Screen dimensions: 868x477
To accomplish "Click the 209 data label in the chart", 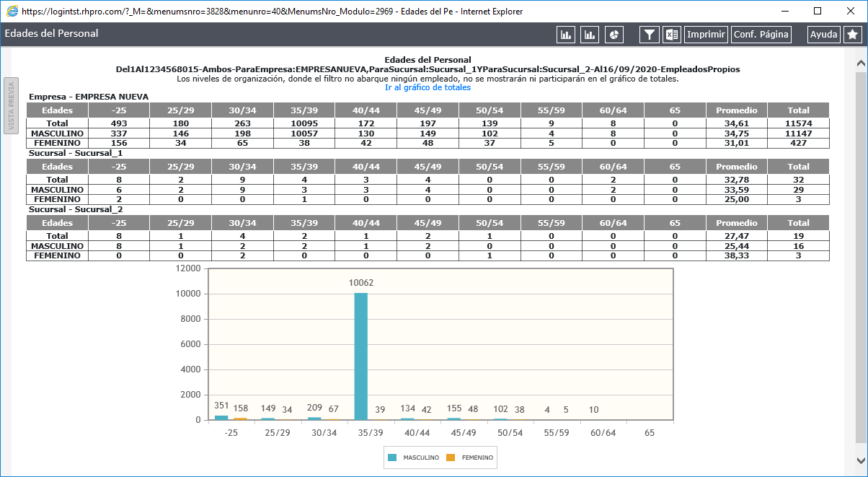I will tap(314, 409).
